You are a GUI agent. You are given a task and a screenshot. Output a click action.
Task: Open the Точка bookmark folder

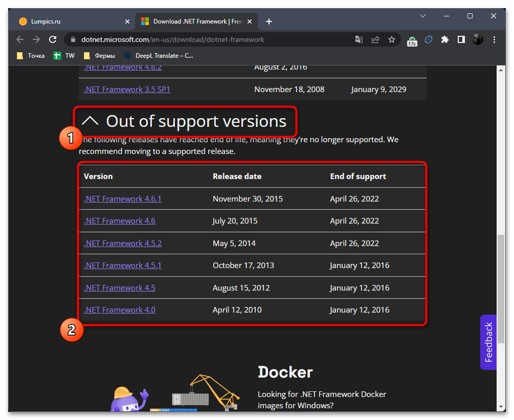(x=31, y=56)
